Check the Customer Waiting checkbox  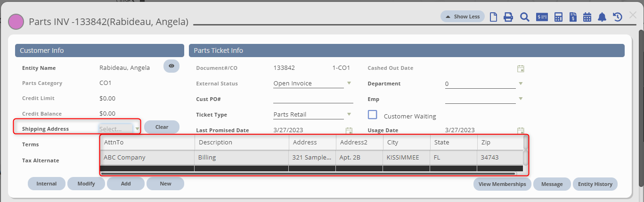tap(373, 115)
